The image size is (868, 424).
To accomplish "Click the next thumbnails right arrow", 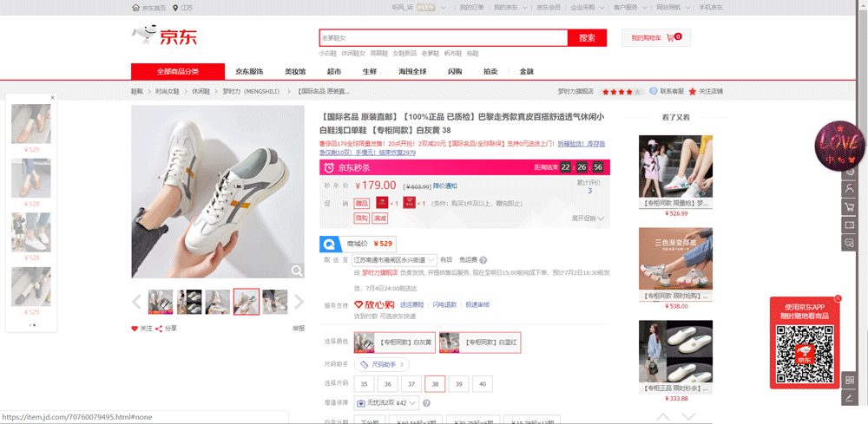I will point(299,302).
